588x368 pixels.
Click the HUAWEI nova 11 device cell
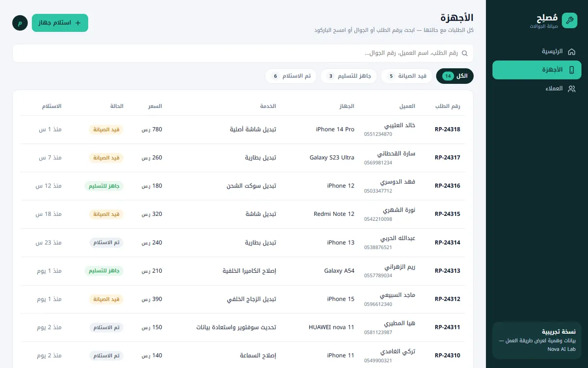click(x=331, y=327)
